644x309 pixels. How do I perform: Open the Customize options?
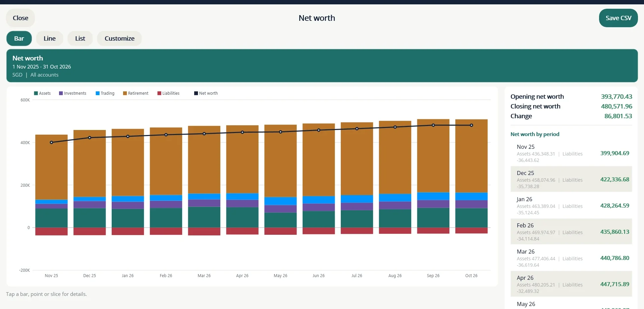coord(119,39)
